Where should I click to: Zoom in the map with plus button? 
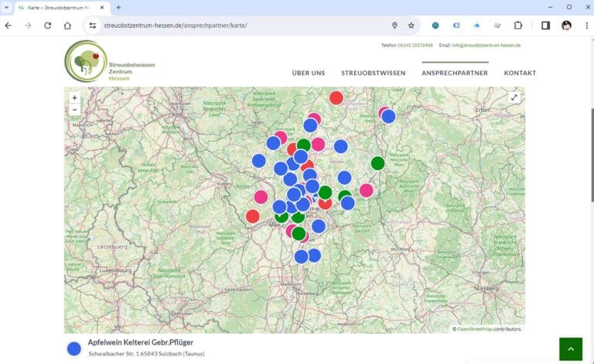[x=74, y=97]
